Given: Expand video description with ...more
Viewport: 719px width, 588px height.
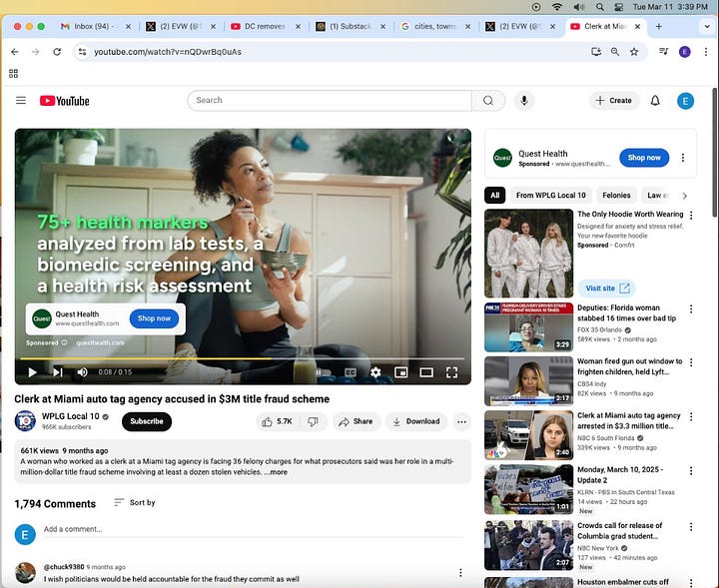Looking at the screenshot, I should click(276, 472).
